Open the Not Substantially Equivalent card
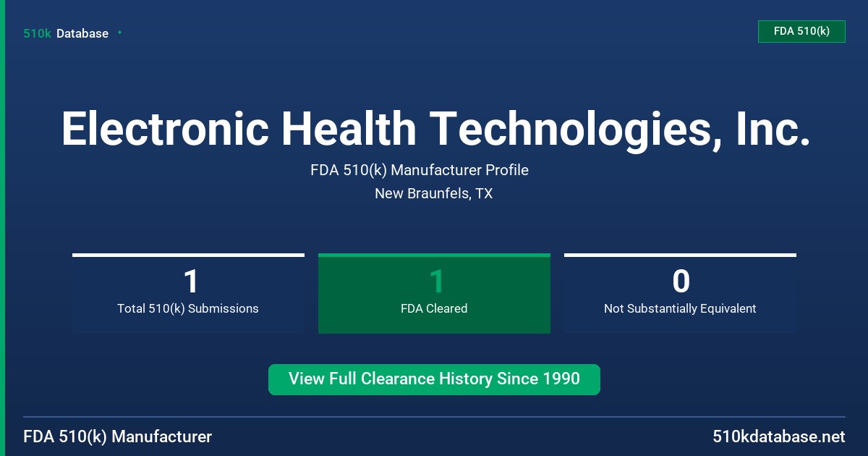Image resolution: width=868 pixels, height=456 pixels. [x=680, y=293]
